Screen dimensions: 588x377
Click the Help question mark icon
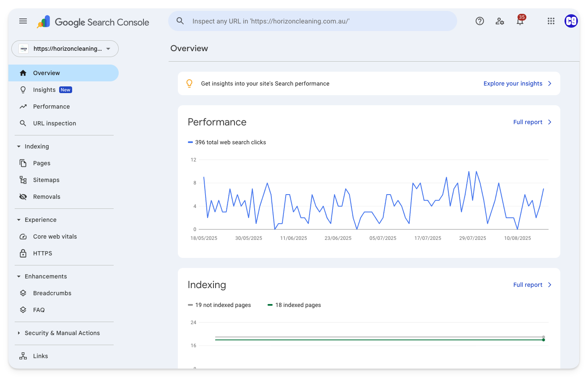(479, 21)
